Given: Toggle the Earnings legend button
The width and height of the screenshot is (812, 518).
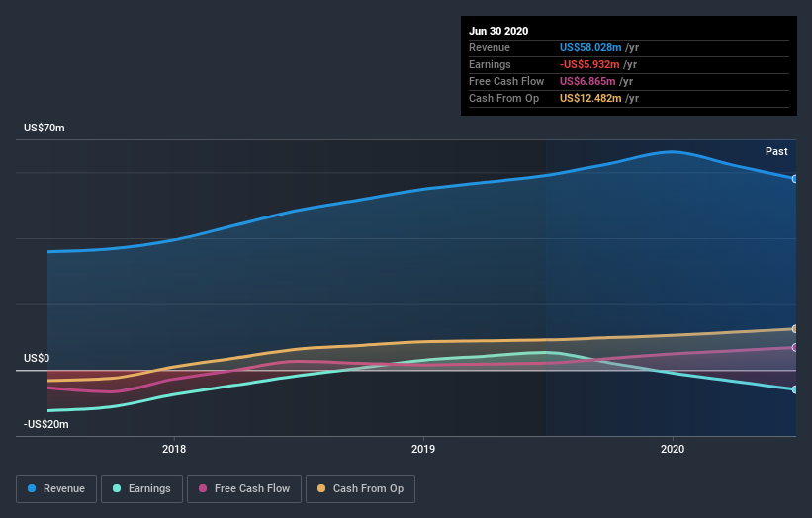Looking at the screenshot, I should tap(141, 489).
